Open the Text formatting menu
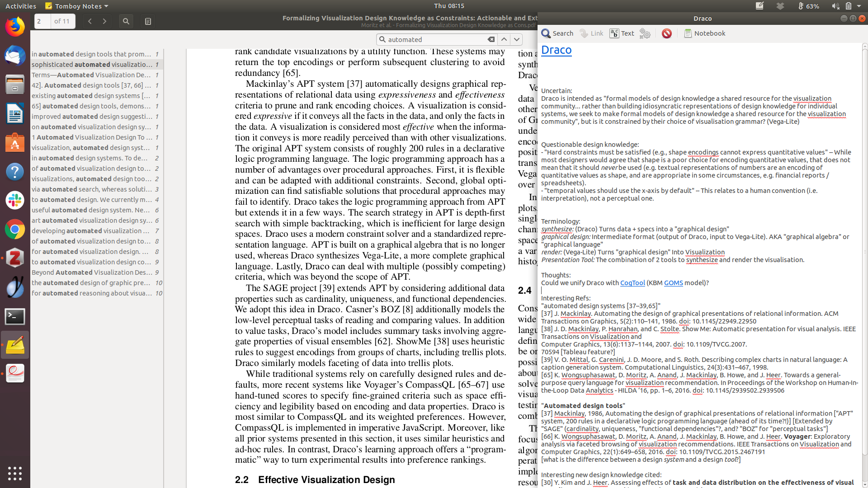Viewport: 868px width, 488px height. 622,33
